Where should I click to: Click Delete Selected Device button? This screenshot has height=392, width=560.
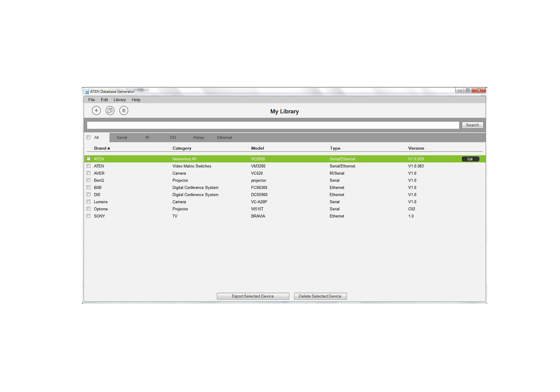[320, 296]
